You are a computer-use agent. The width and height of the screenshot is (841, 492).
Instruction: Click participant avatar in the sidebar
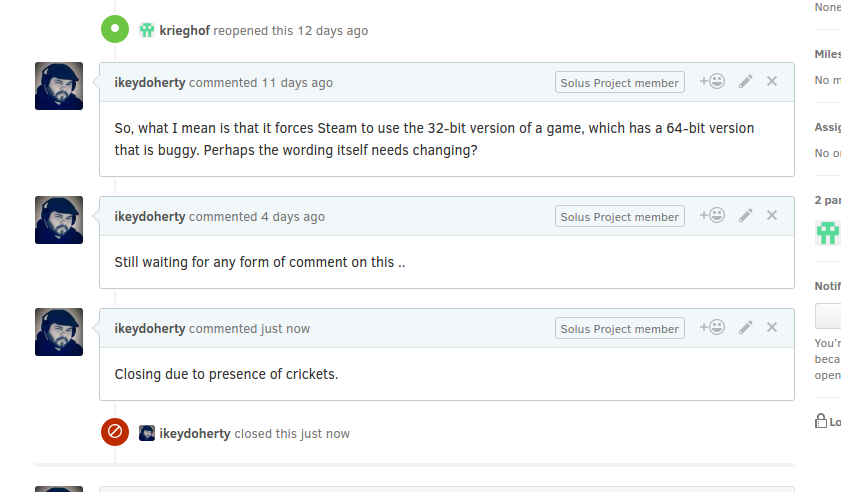tap(828, 233)
